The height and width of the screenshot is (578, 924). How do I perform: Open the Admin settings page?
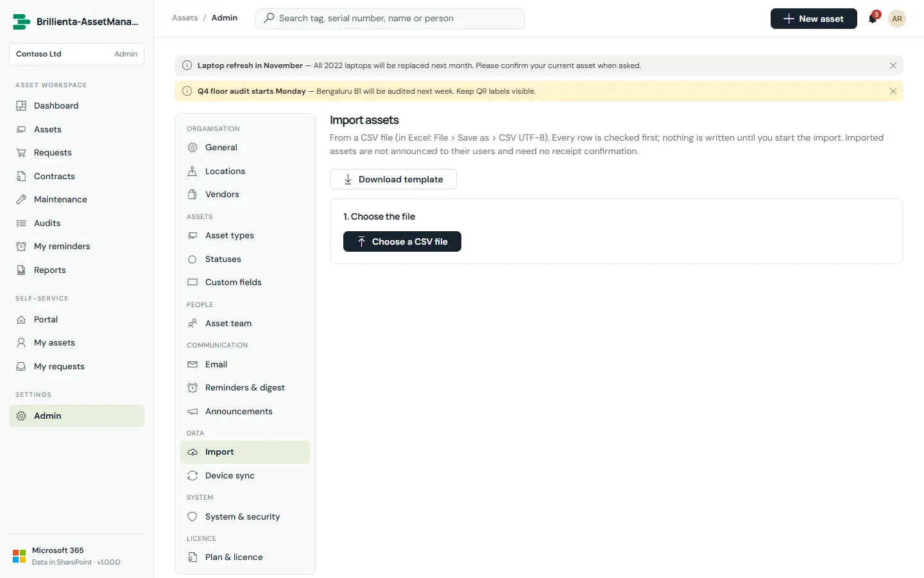(x=76, y=416)
